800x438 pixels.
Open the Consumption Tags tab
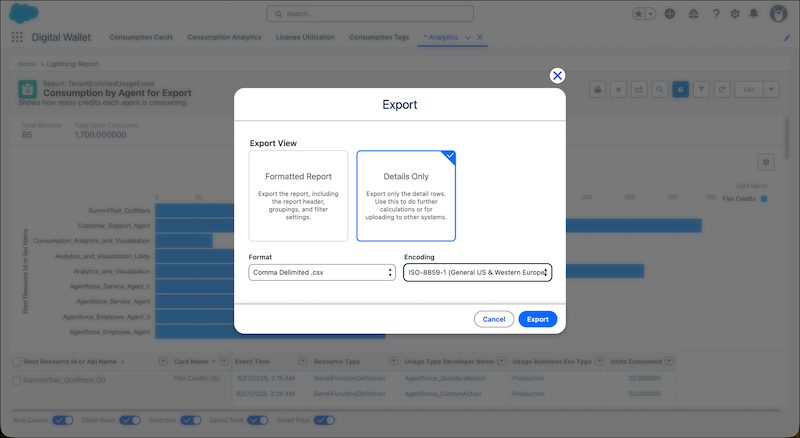click(379, 37)
